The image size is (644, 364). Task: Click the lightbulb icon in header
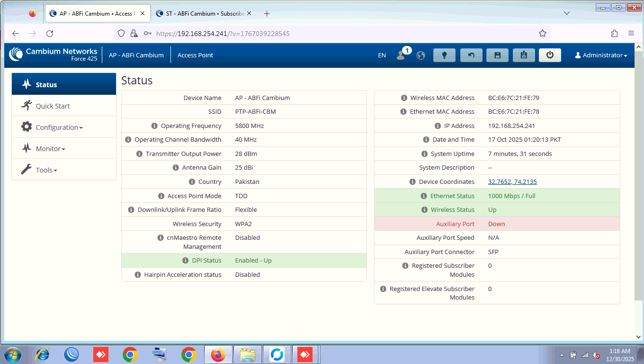pos(444,55)
